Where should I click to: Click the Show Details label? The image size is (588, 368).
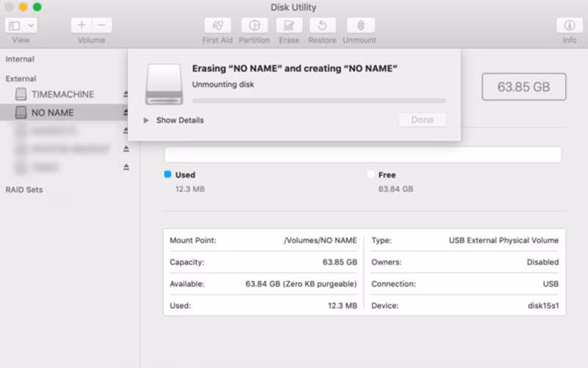click(180, 120)
